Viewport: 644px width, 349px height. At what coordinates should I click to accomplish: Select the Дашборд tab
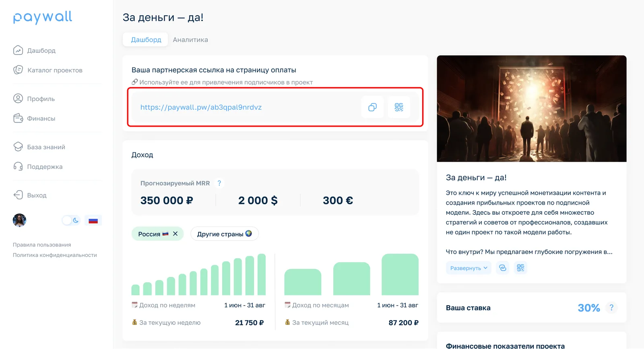pyautogui.click(x=146, y=39)
